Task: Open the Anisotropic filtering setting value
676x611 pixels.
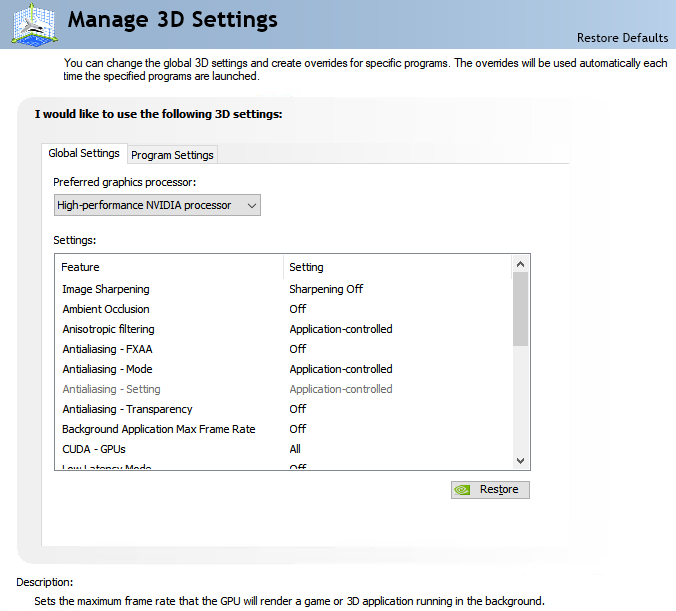Action: [x=341, y=329]
